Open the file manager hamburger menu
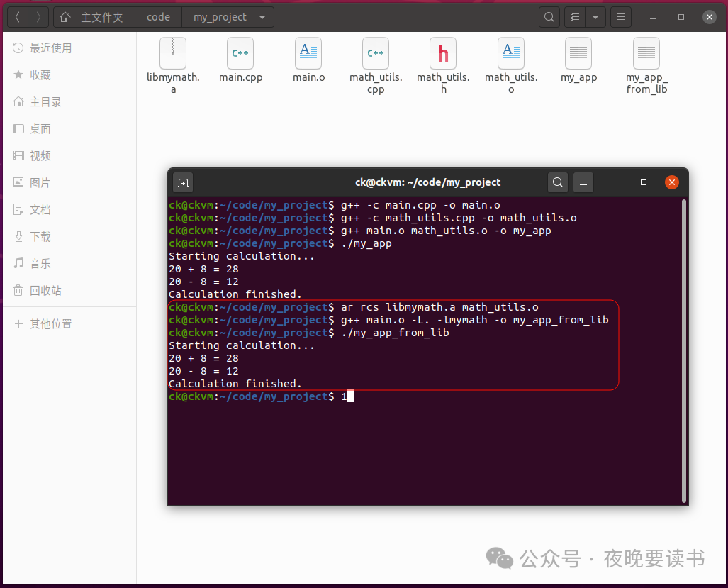728x588 pixels. (621, 17)
